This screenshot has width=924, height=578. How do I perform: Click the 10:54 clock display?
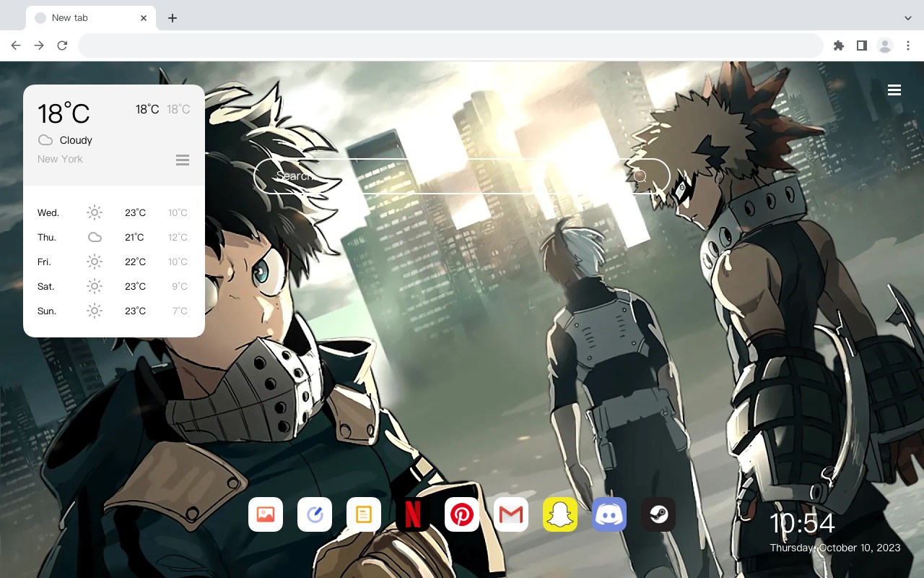pos(802,523)
